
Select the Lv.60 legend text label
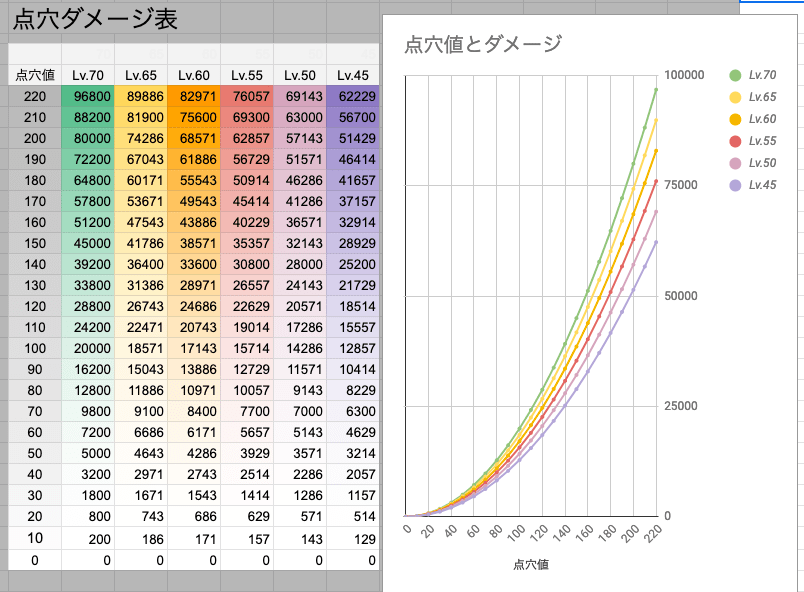coord(763,120)
